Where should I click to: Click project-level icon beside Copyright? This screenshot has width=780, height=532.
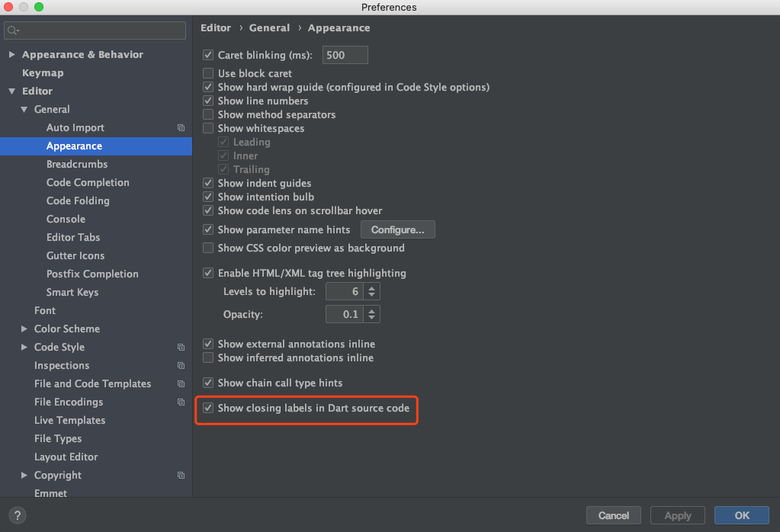(181, 476)
